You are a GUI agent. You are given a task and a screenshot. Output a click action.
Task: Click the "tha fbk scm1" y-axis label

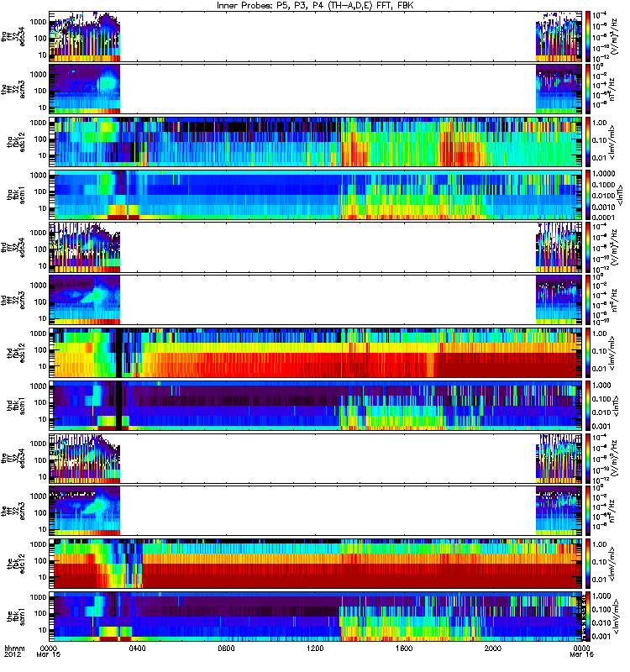(x=16, y=195)
